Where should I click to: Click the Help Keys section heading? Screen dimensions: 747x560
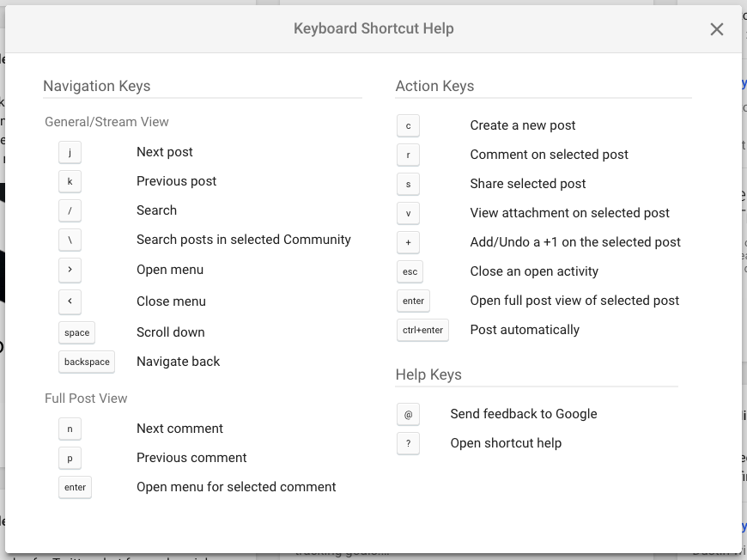[x=428, y=374]
